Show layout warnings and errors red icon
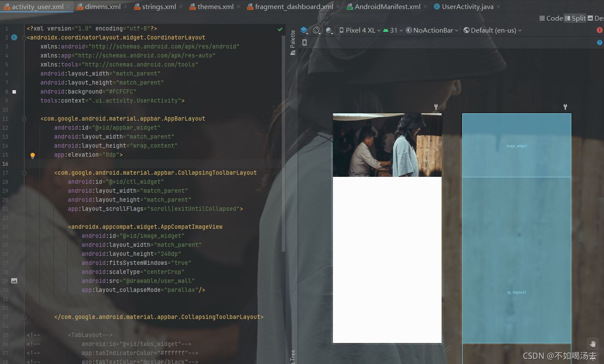604x364 pixels. 600,30
